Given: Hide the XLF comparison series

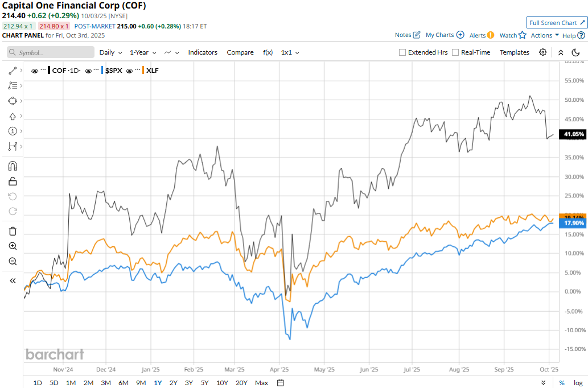Looking at the screenshot, I should pos(129,71).
